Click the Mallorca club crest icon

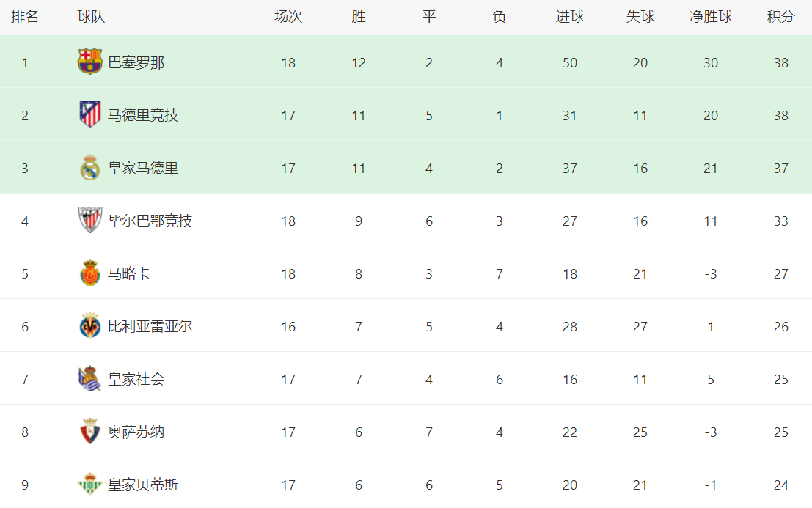click(90, 273)
